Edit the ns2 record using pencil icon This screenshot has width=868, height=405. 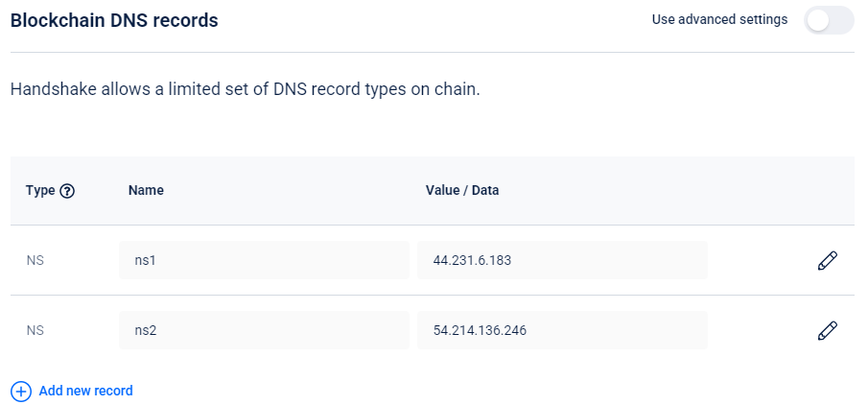coord(827,330)
